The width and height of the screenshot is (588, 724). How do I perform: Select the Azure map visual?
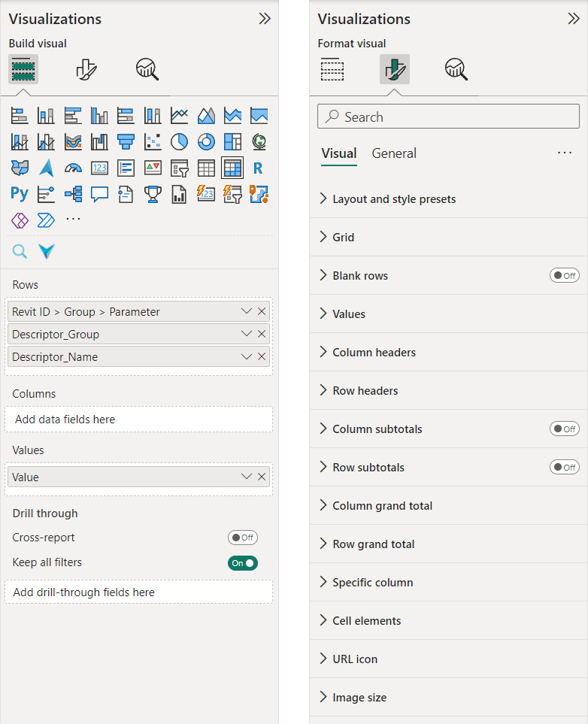46,168
